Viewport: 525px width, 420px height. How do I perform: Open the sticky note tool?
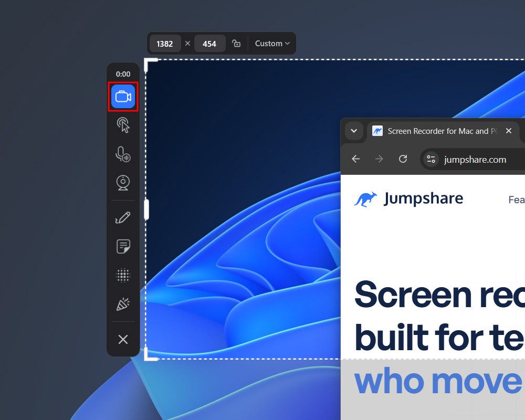tap(123, 247)
